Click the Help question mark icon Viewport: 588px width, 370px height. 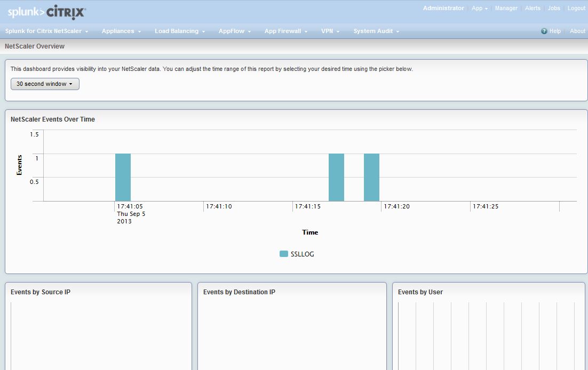(x=544, y=31)
